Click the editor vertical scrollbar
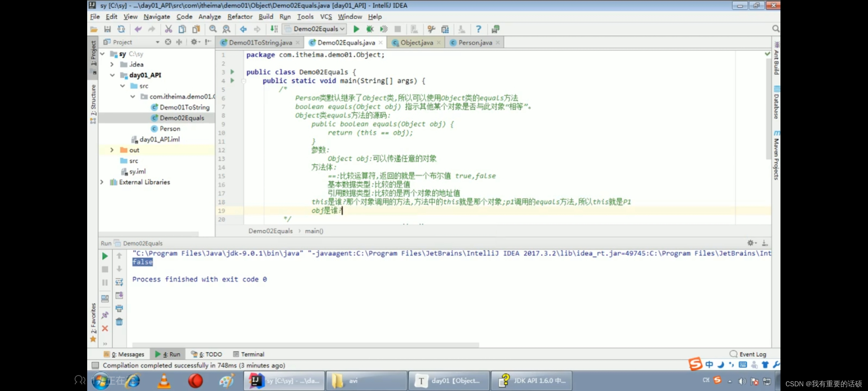This screenshot has height=391, width=868. coord(768,109)
